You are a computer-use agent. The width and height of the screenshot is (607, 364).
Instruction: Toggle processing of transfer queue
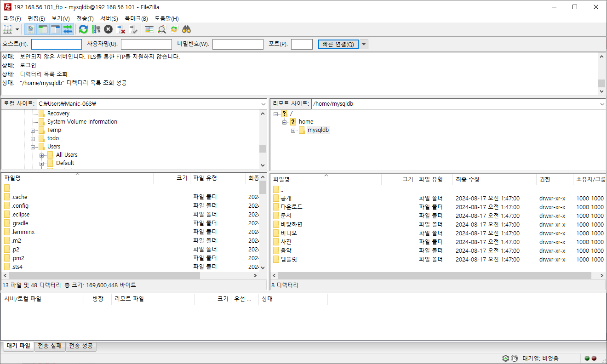point(96,29)
